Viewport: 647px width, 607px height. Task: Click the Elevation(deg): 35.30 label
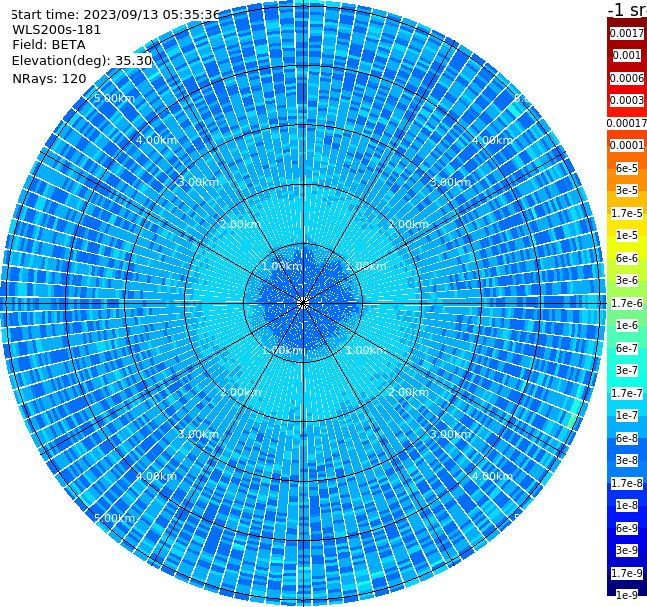82,61
